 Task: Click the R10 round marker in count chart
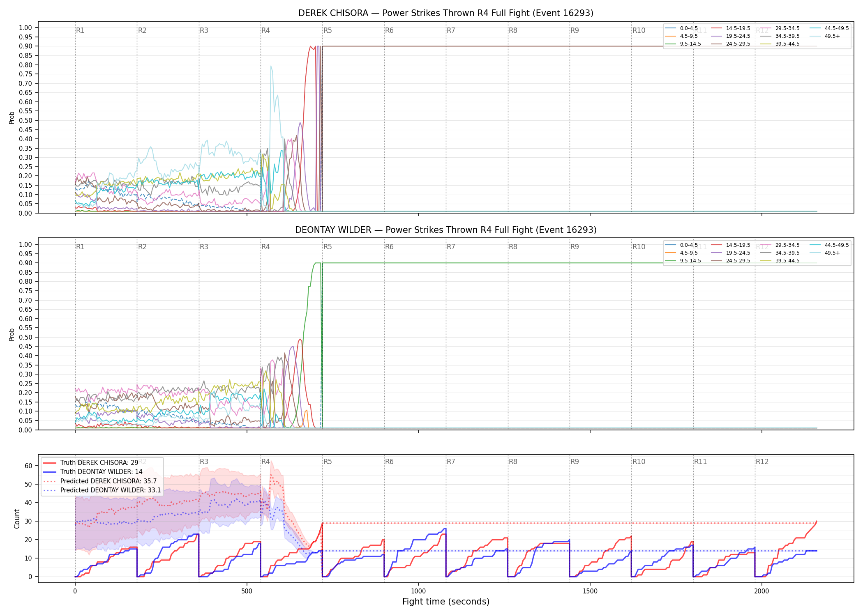639,462
